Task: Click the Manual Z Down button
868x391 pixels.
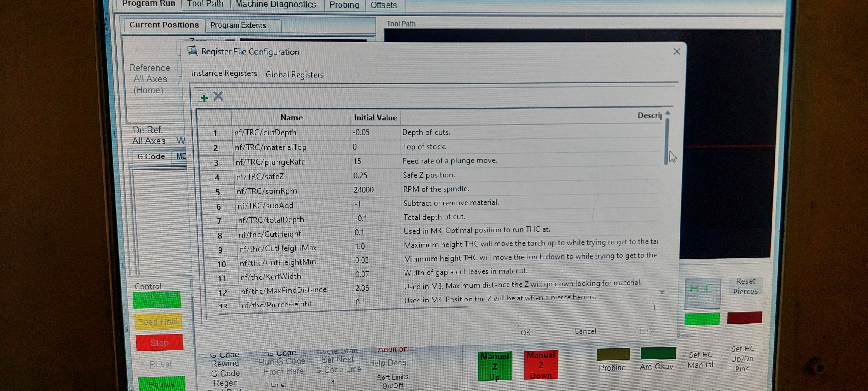Action: pos(541,365)
